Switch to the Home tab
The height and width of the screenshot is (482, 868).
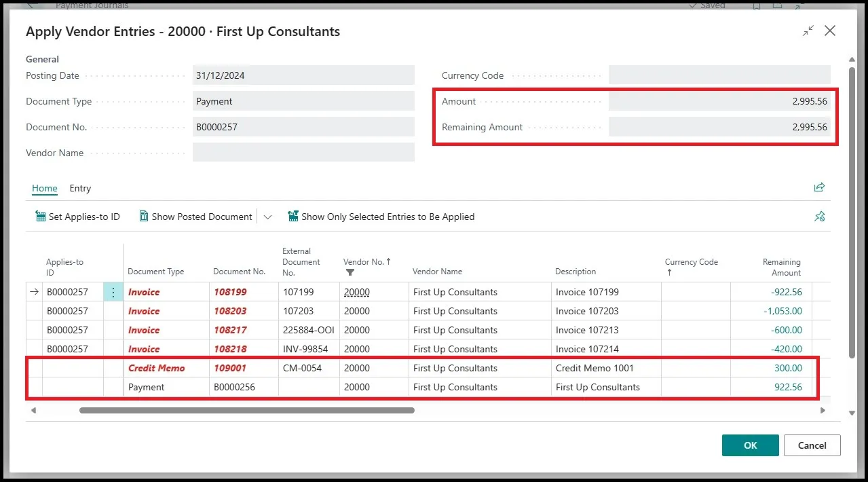click(x=45, y=188)
